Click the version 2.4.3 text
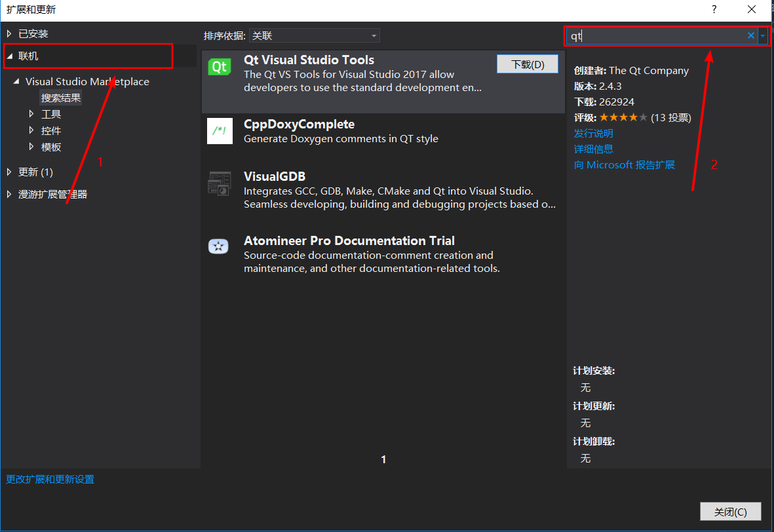Image resolution: width=774 pixels, height=532 pixels. coord(610,86)
